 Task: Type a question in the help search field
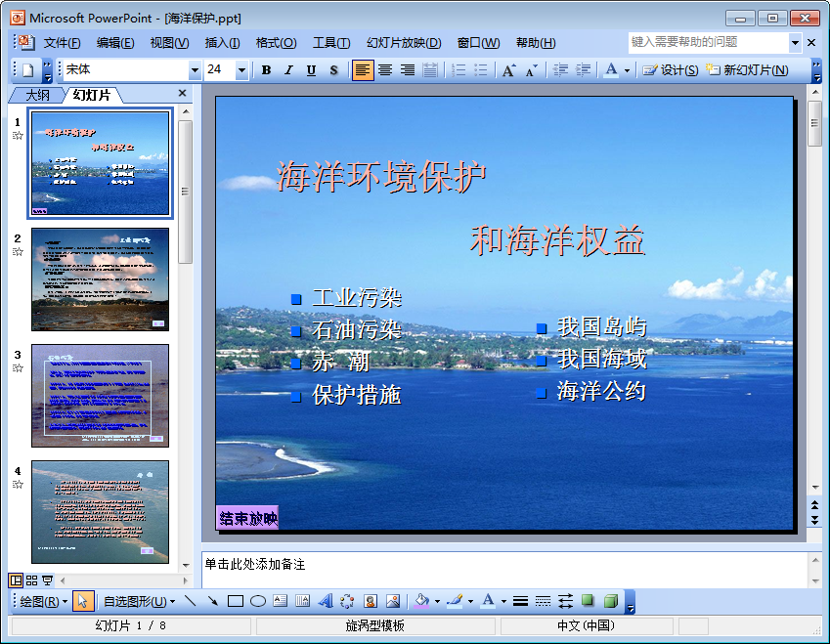pos(708,42)
